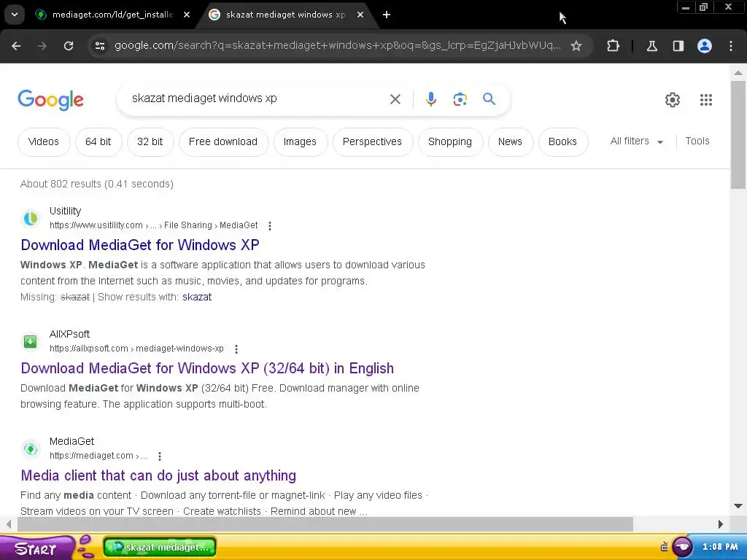The image size is (747, 560).
Task: Open a new browser tab
Action: coord(387,15)
